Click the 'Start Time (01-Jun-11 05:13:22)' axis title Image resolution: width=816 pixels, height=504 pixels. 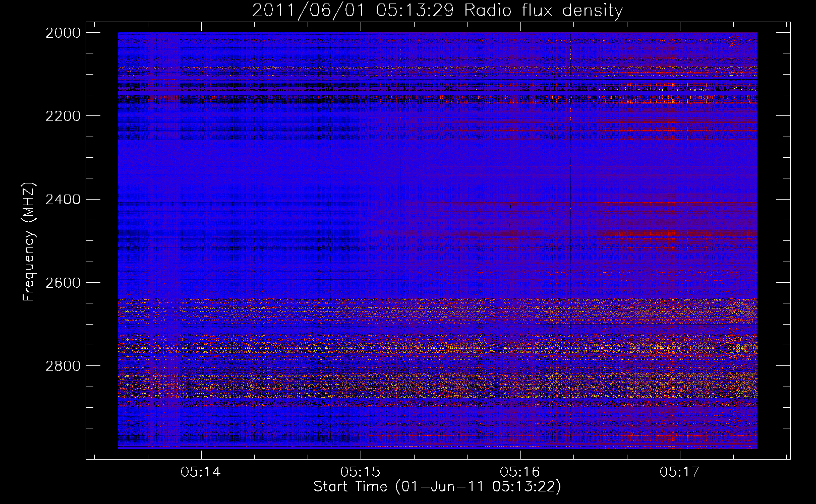click(x=437, y=487)
